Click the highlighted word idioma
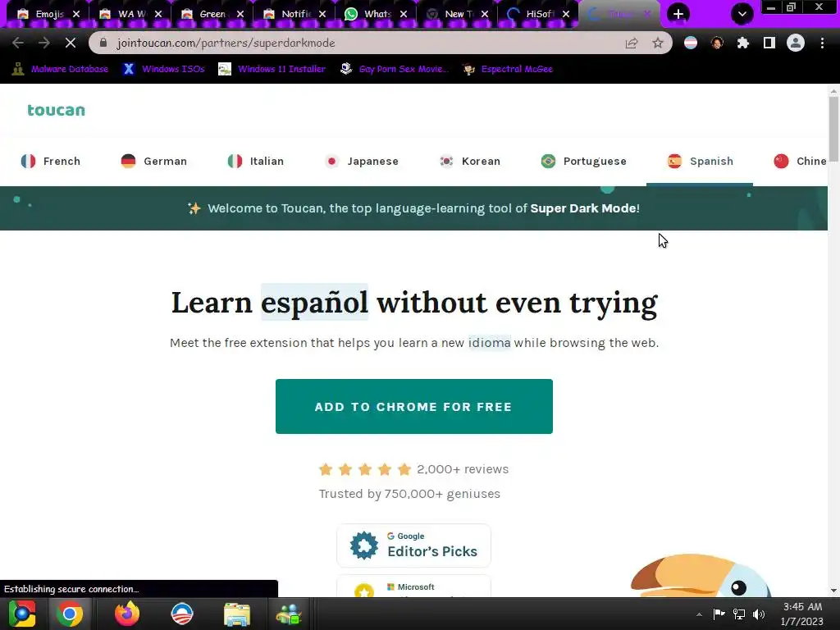Screen dimensions: 840x630 (490, 343)
